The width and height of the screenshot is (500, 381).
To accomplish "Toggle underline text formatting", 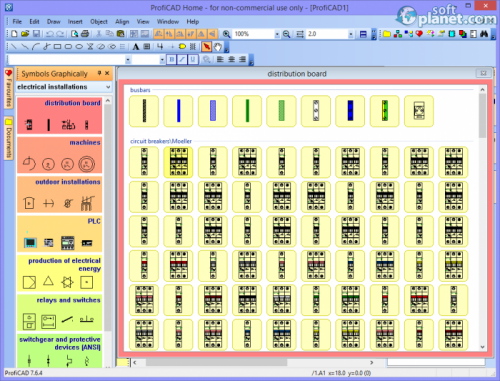I will 193,60.
